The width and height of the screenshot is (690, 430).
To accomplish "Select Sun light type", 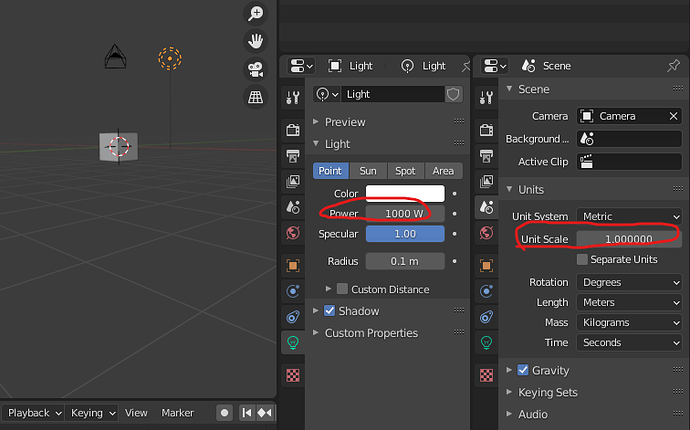I will (368, 171).
